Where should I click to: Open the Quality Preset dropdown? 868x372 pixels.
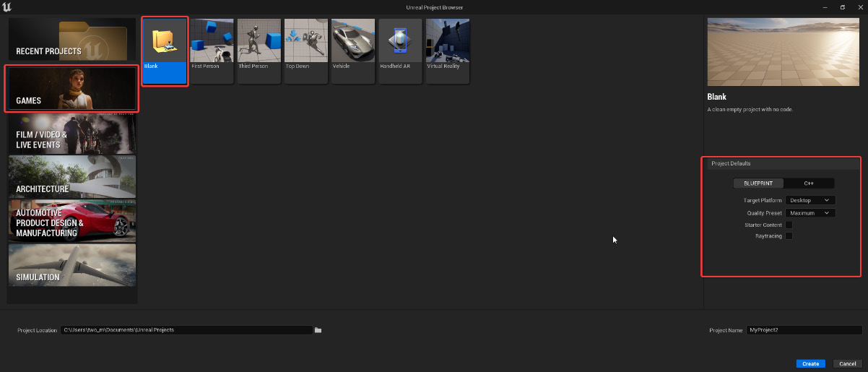click(x=810, y=213)
